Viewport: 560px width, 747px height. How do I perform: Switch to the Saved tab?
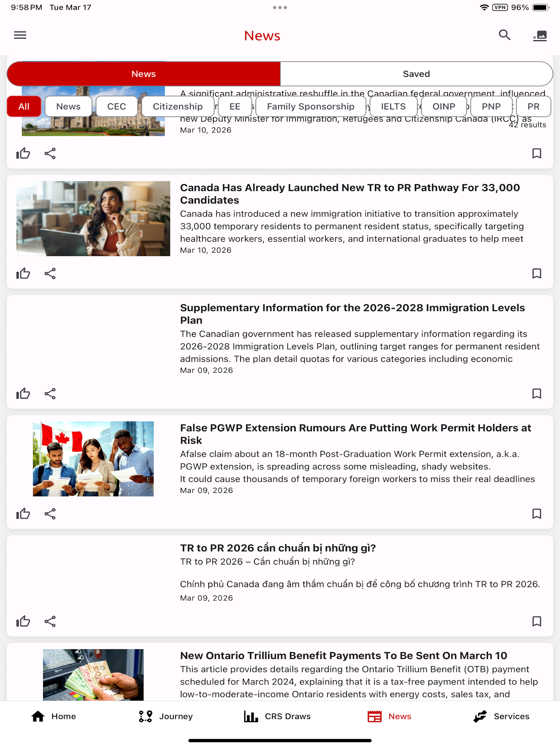[x=416, y=74]
